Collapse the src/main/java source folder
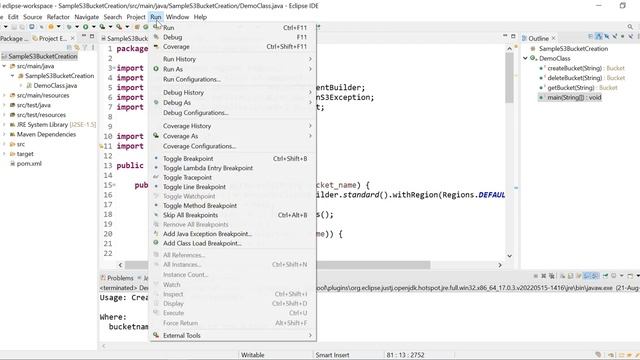 4,66
